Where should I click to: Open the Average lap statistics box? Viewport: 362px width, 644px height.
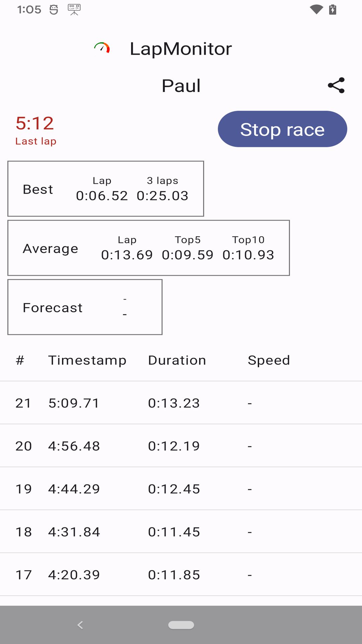(x=148, y=248)
